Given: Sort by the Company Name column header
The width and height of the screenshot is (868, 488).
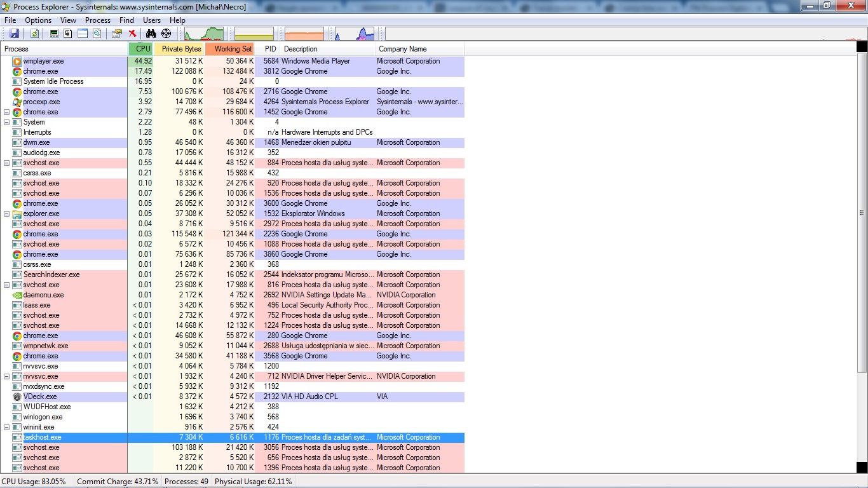Looking at the screenshot, I should 420,49.
